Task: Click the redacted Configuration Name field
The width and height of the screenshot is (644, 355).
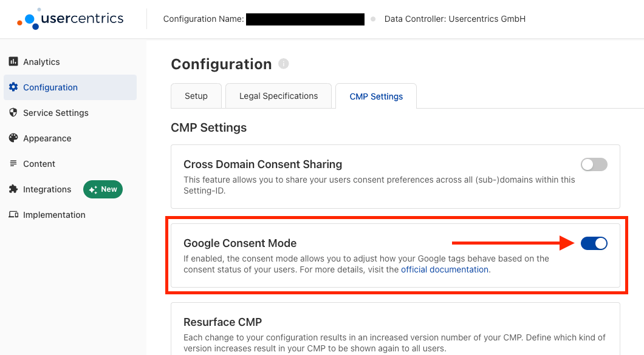Action: tap(305, 19)
